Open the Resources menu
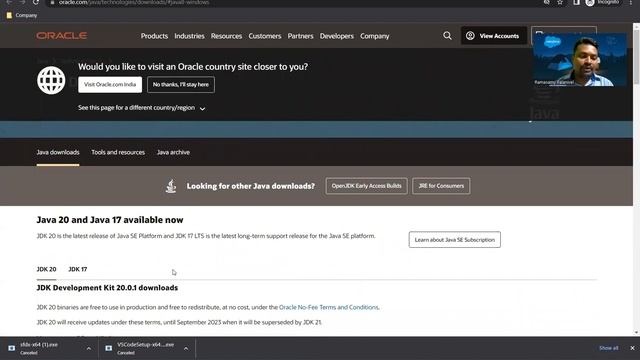 pyautogui.click(x=227, y=36)
